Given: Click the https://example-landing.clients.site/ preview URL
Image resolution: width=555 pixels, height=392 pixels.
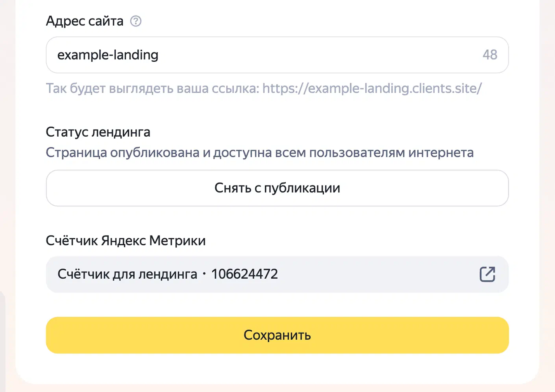Looking at the screenshot, I should click(372, 88).
